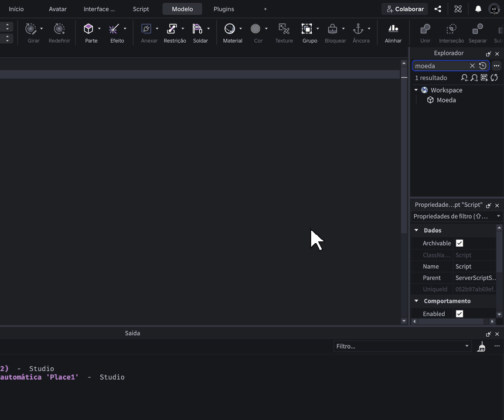This screenshot has height=420, width=504.
Task: Collapse the Comportamento properties section
Action: 417,301
